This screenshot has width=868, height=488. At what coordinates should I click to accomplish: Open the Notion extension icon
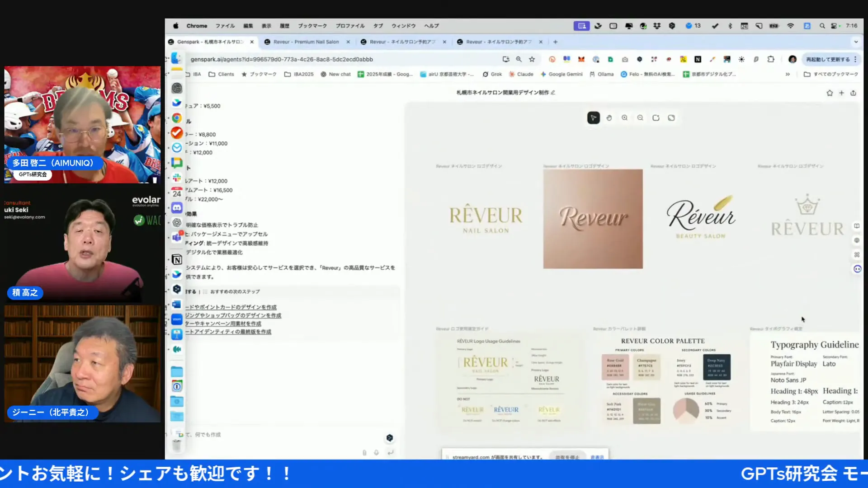point(698,59)
